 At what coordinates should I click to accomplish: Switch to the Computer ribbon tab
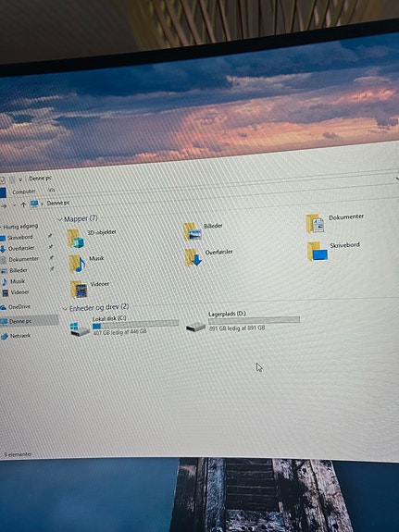[x=24, y=192]
